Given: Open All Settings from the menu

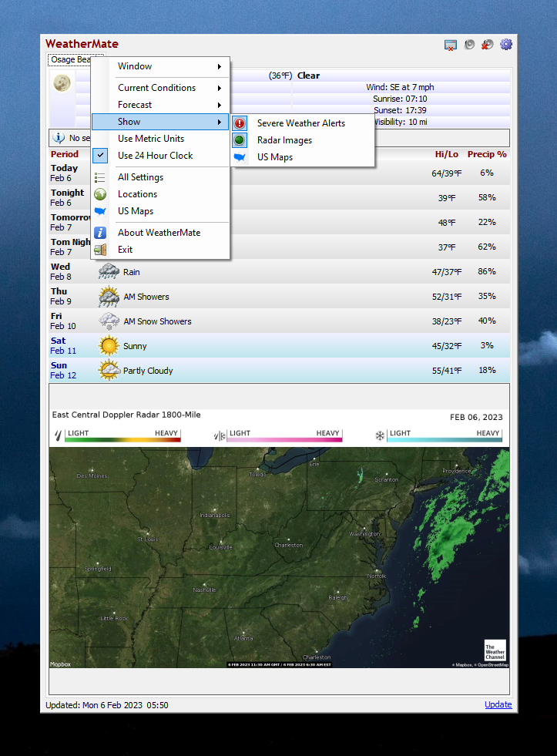Looking at the screenshot, I should point(160,177).
